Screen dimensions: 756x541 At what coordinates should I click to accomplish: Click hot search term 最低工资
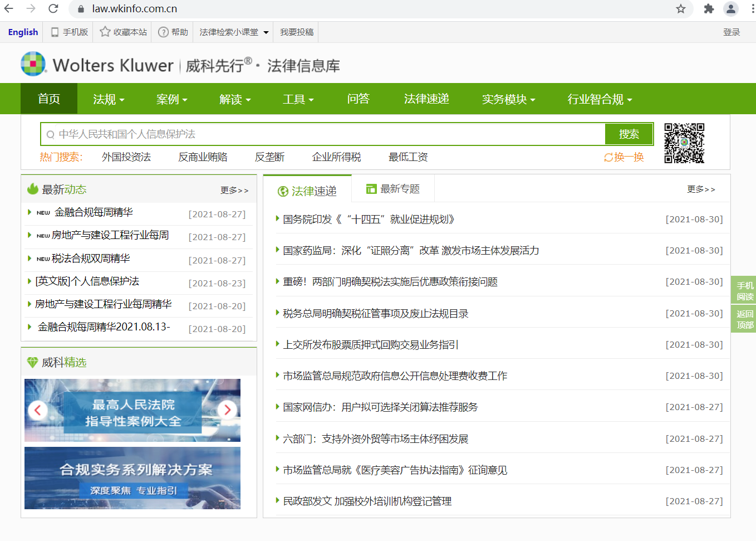click(408, 157)
